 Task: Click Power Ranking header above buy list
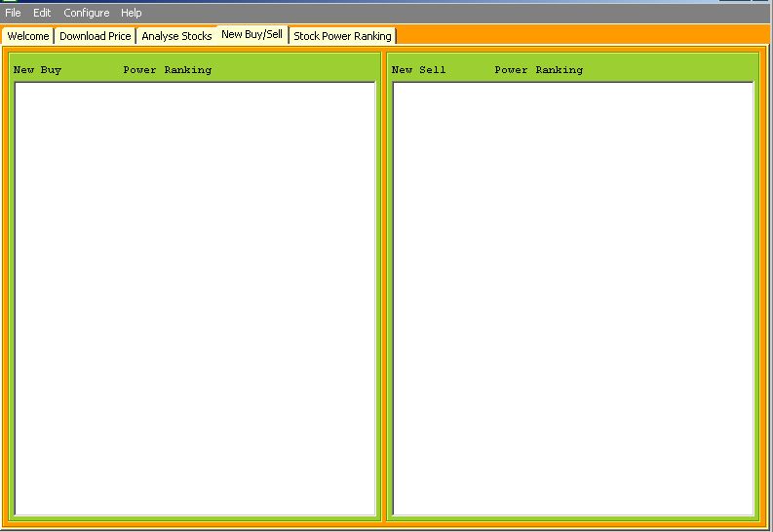[167, 70]
